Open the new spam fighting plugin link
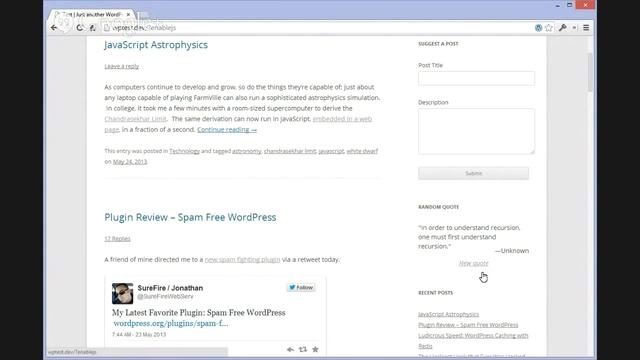The height and width of the screenshot is (360, 640). click(242, 260)
